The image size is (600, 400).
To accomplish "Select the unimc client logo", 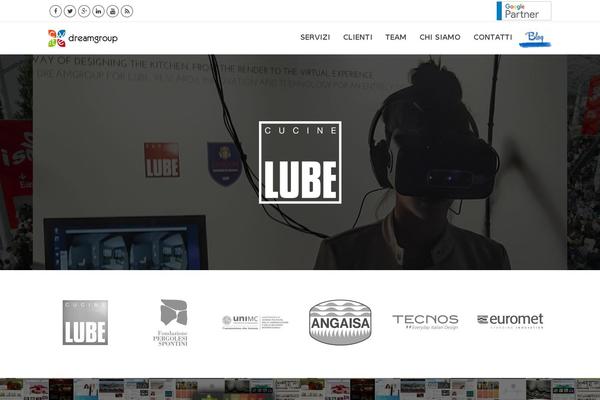I will [x=255, y=322].
